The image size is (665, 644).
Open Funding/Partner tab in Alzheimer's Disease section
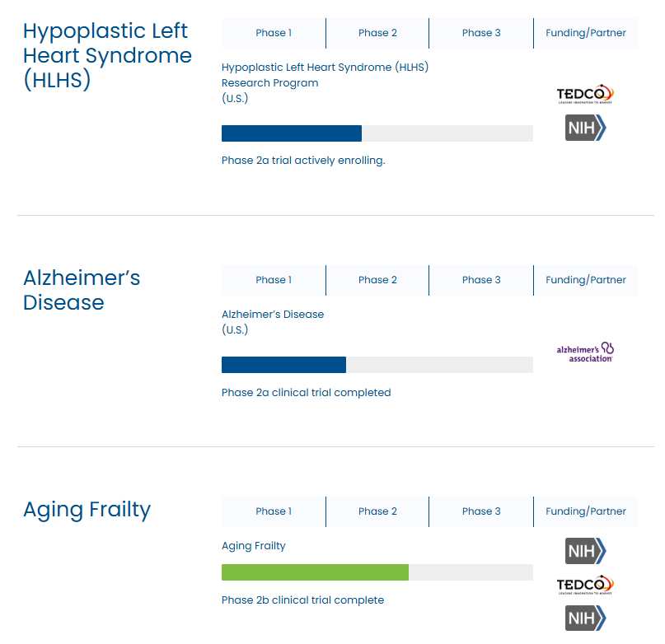pyautogui.click(x=586, y=280)
